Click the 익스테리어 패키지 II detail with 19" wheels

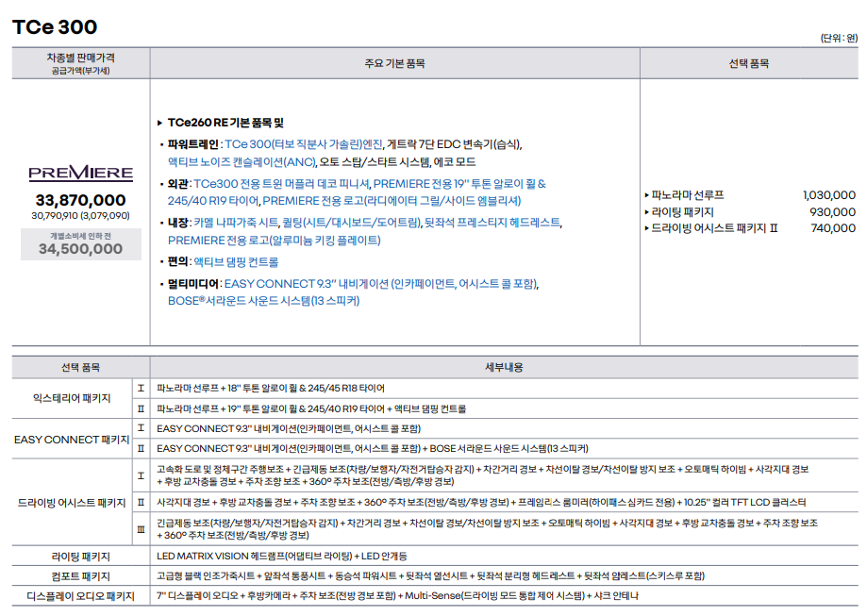[311, 408]
